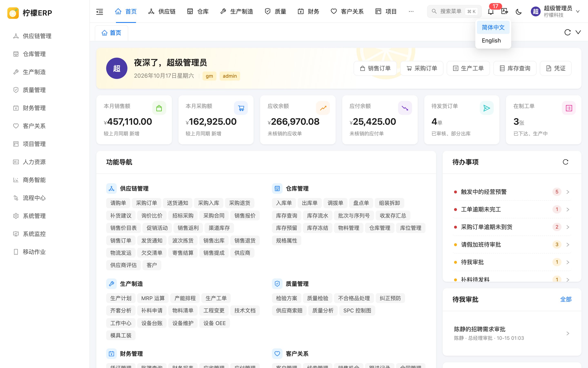Viewport: 588px width, 368px height.
Task: Click the 系统管理 gear icon
Action: (16, 216)
